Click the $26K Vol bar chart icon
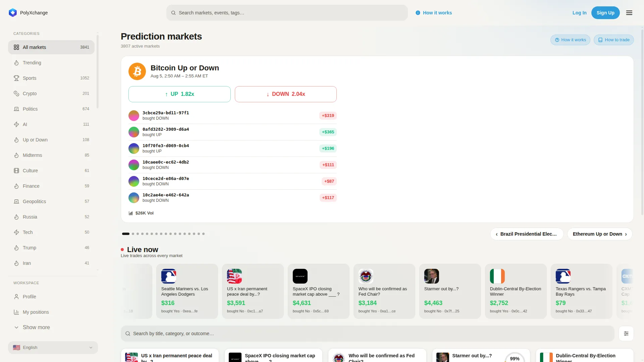Viewport: 644px width, 362px height. click(x=131, y=213)
